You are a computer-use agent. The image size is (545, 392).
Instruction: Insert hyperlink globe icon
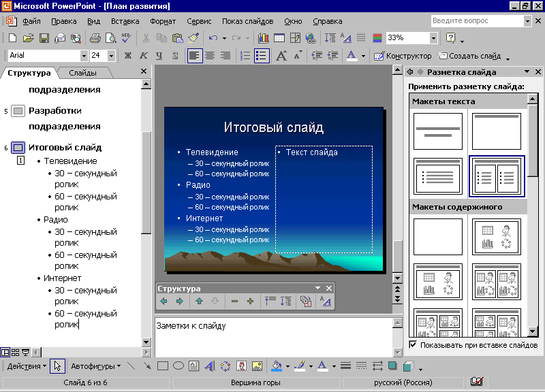click(x=311, y=38)
